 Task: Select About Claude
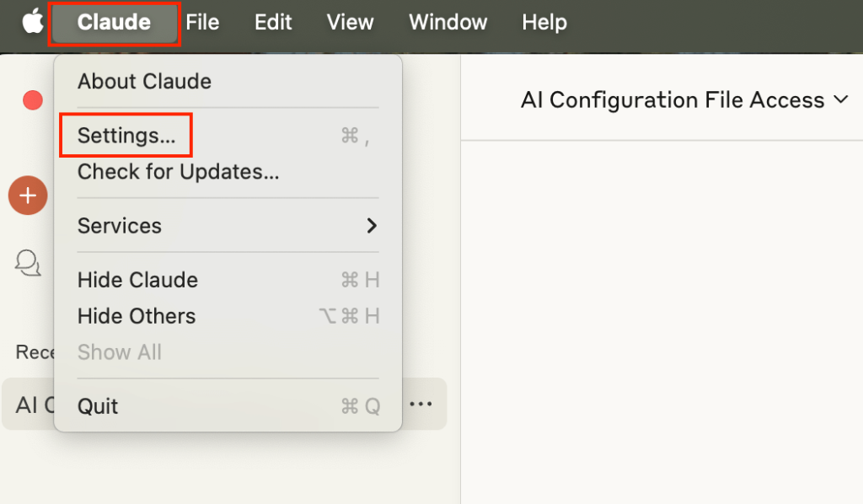228,82
